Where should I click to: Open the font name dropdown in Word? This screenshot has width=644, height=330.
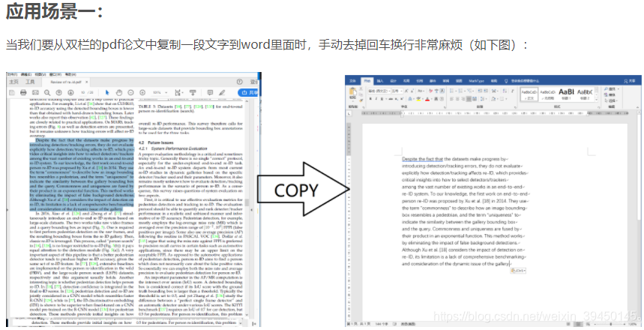[x=389, y=91]
